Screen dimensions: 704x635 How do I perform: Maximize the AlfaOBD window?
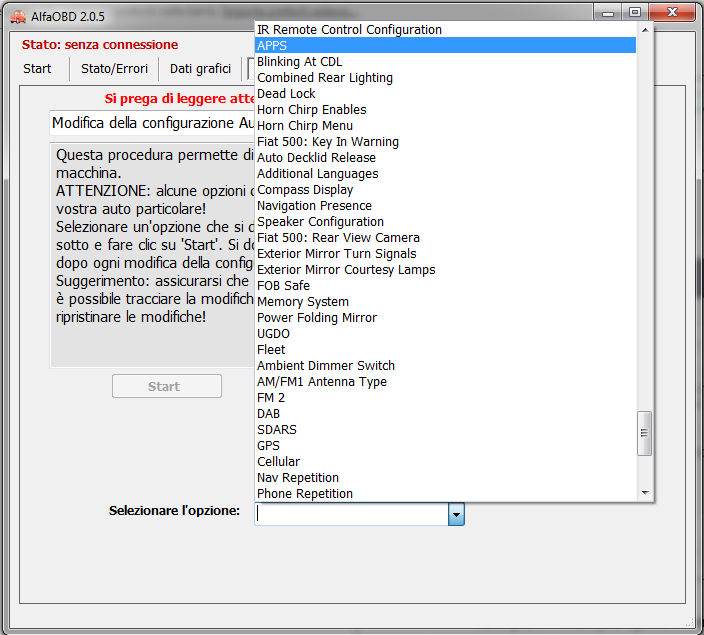pyautogui.click(x=635, y=13)
